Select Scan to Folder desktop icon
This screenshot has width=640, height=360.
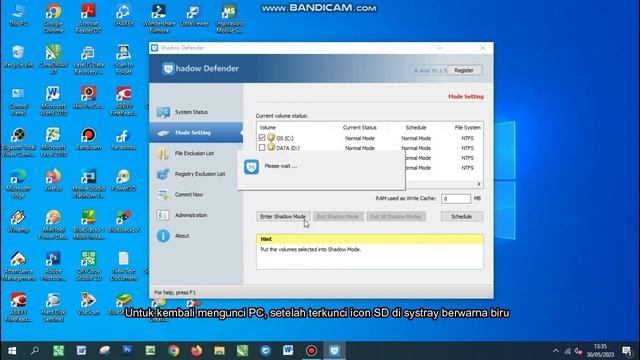click(x=123, y=60)
